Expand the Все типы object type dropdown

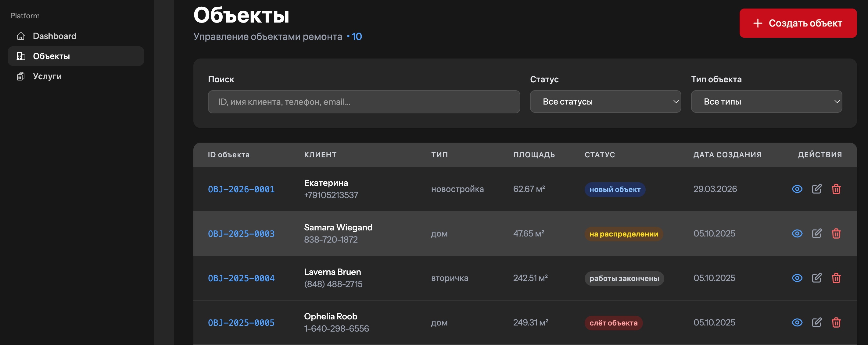tap(766, 101)
